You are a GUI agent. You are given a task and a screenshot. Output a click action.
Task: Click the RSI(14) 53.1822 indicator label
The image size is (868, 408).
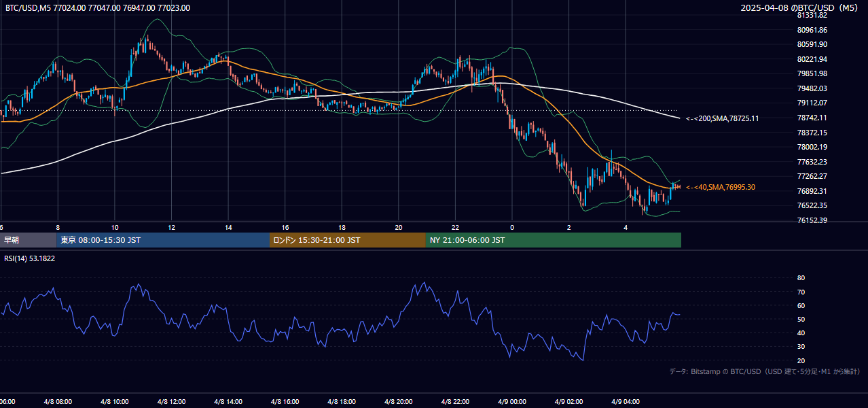[x=30, y=258]
